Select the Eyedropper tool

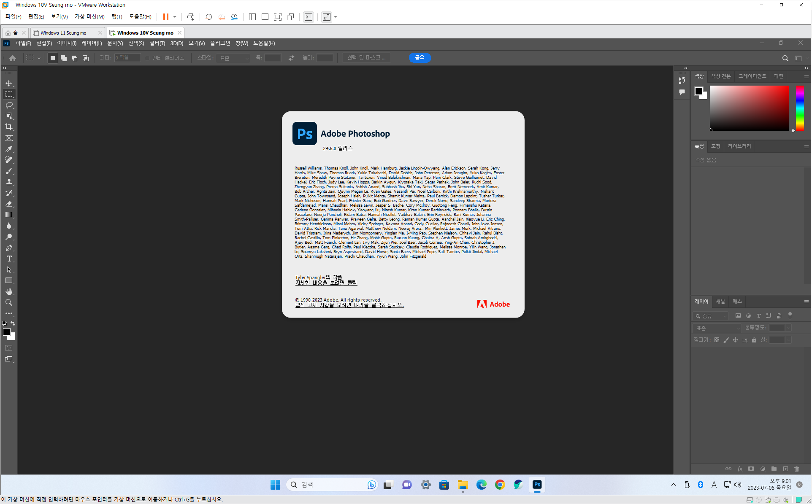9,149
